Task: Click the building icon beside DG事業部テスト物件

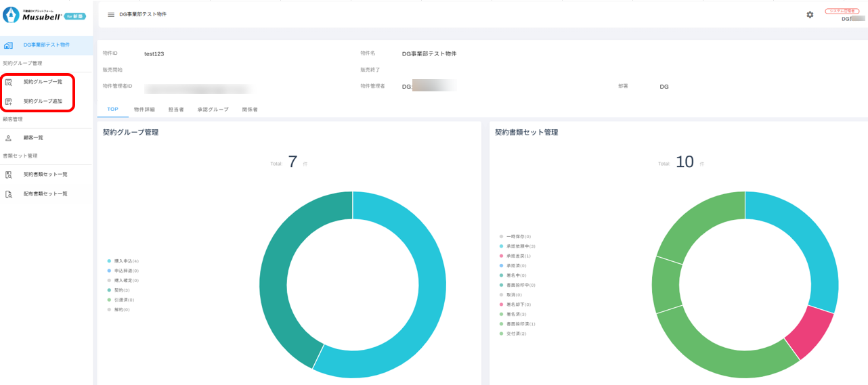Action: coord(8,45)
